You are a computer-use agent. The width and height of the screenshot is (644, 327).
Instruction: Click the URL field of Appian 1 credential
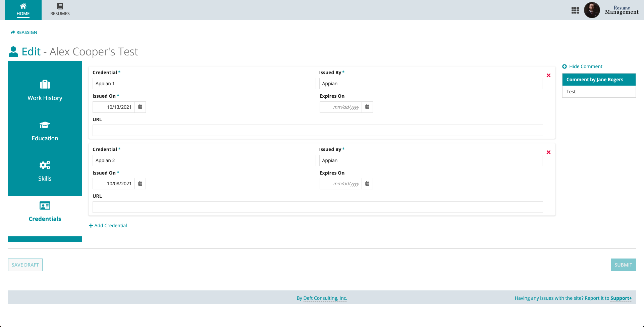click(318, 130)
